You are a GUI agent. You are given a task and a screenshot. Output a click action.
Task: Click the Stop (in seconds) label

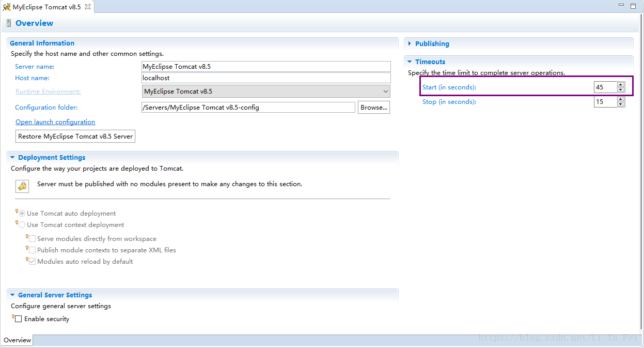point(449,102)
